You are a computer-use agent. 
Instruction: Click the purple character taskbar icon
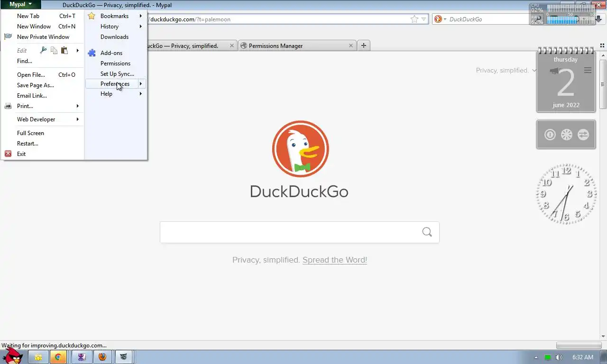point(82,357)
